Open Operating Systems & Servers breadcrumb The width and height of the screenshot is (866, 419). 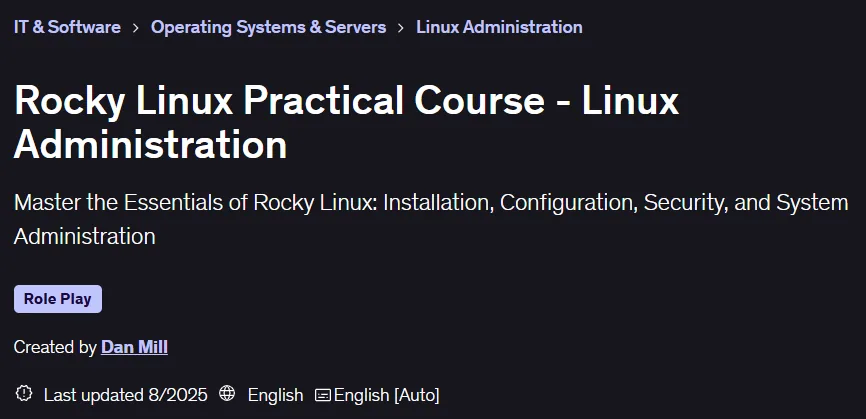pyautogui.click(x=268, y=27)
